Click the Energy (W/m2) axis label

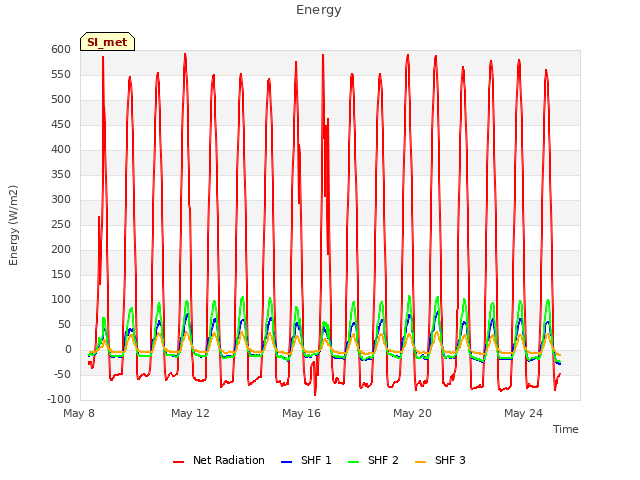click(13, 225)
